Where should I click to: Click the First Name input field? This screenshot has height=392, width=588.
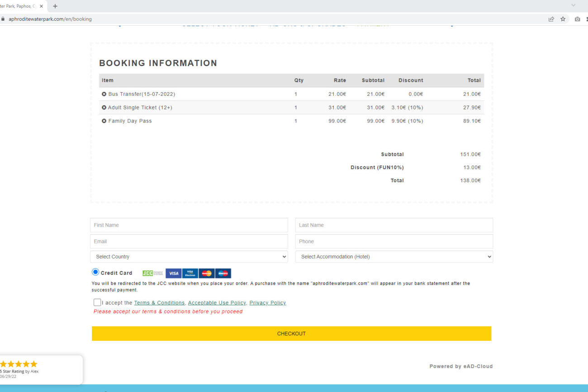click(189, 225)
